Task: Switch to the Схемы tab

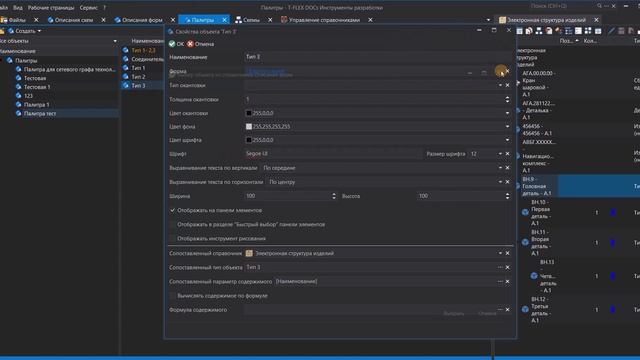Action: [248, 20]
